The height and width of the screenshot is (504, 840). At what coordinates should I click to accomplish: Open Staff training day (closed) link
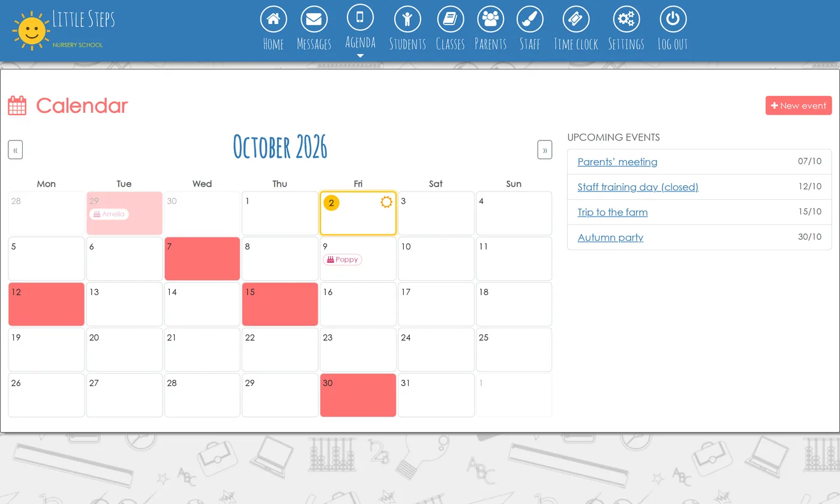pos(638,187)
